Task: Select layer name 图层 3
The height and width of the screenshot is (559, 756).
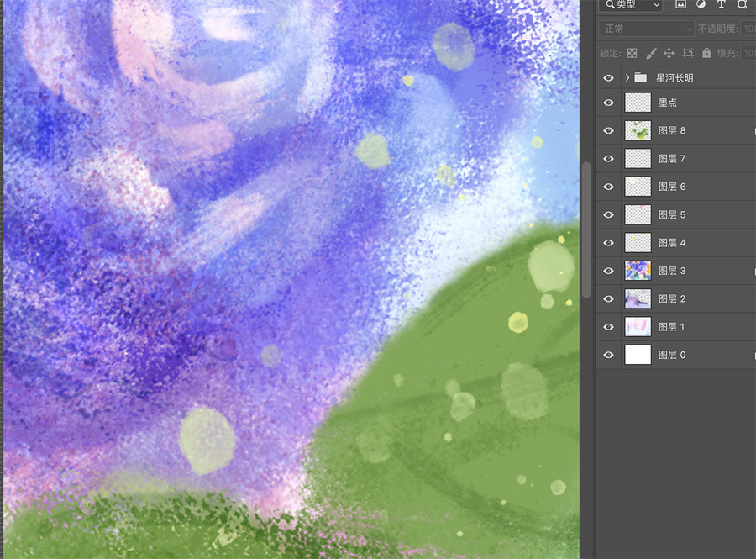Action: [672, 270]
